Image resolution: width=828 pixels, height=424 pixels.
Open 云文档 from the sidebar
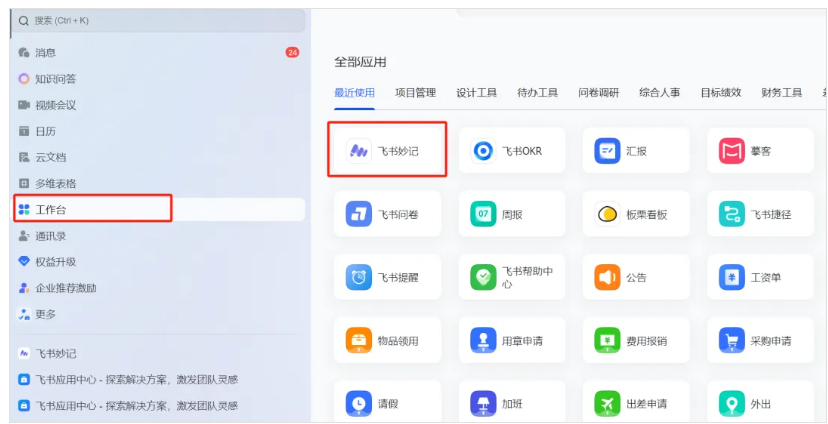[50, 157]
